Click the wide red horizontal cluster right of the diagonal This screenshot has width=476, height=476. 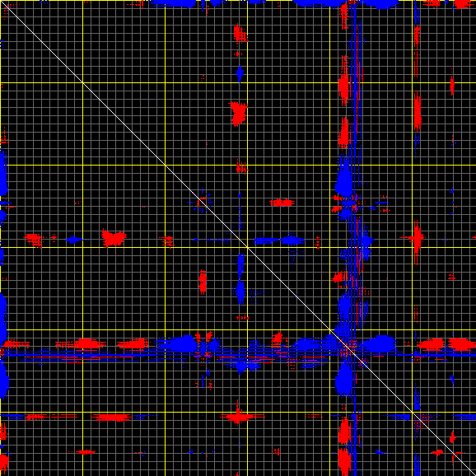click(x=282, y=203)
